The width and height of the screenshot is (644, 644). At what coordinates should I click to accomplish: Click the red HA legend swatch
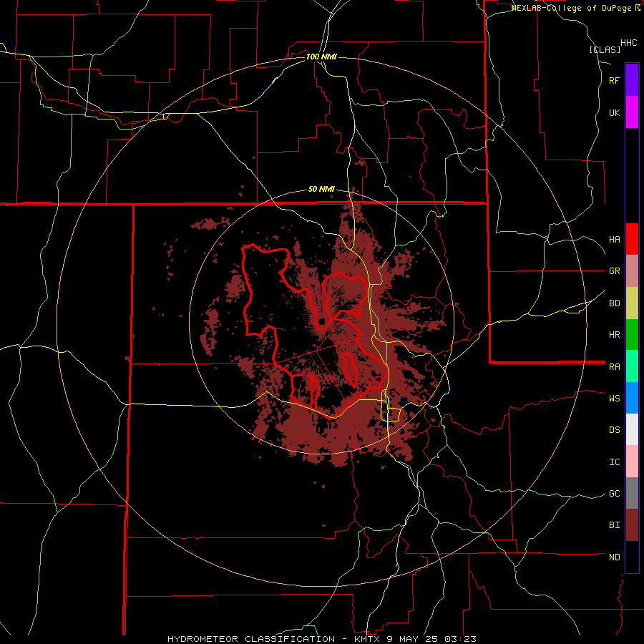coord(632,239)
